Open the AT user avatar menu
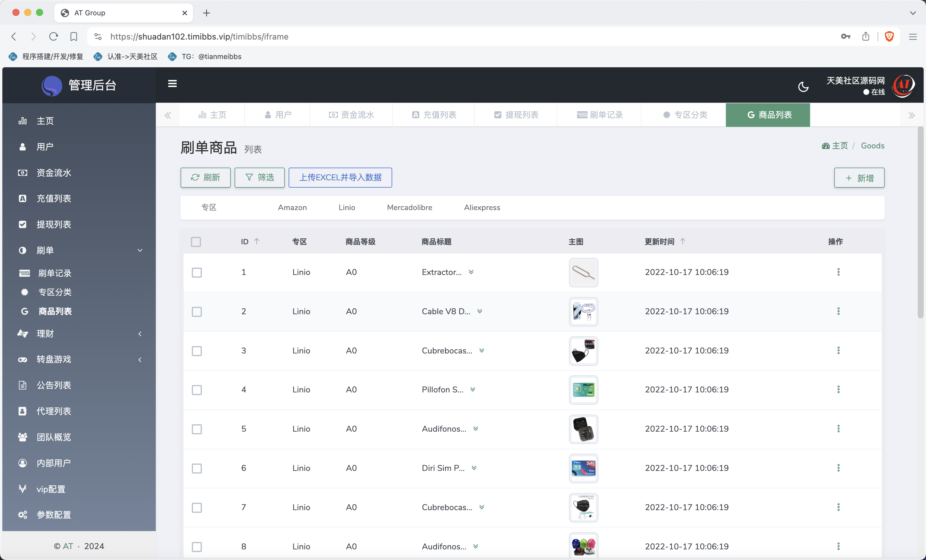Screen dimensions: 926x560 tap(904, 86)
